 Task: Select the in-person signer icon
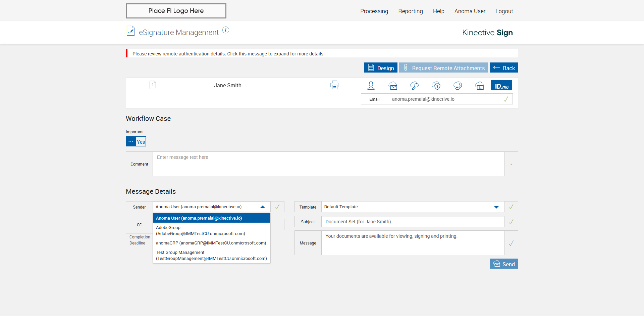371,86
